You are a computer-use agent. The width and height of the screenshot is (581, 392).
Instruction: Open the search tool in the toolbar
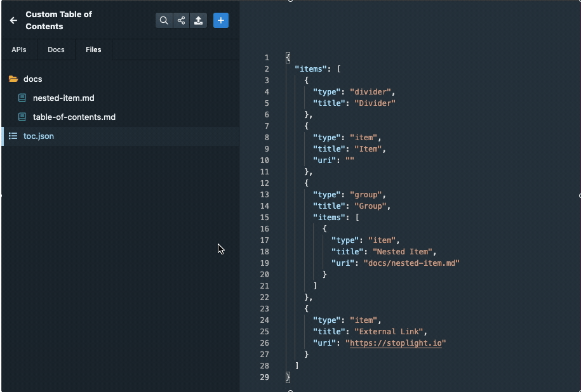pos(164,20)
